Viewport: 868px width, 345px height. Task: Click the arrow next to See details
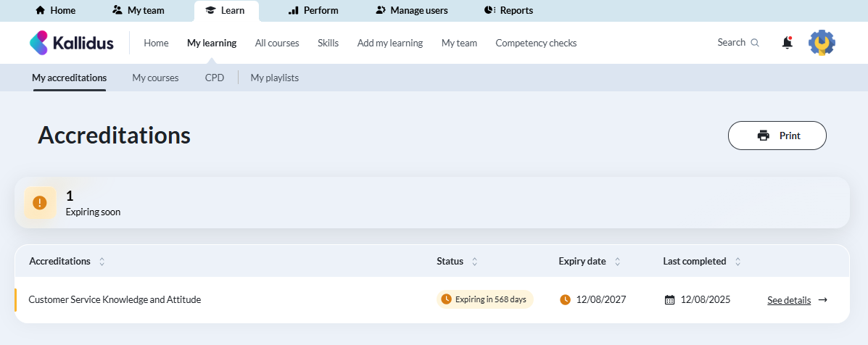click(x=822, y=300)
